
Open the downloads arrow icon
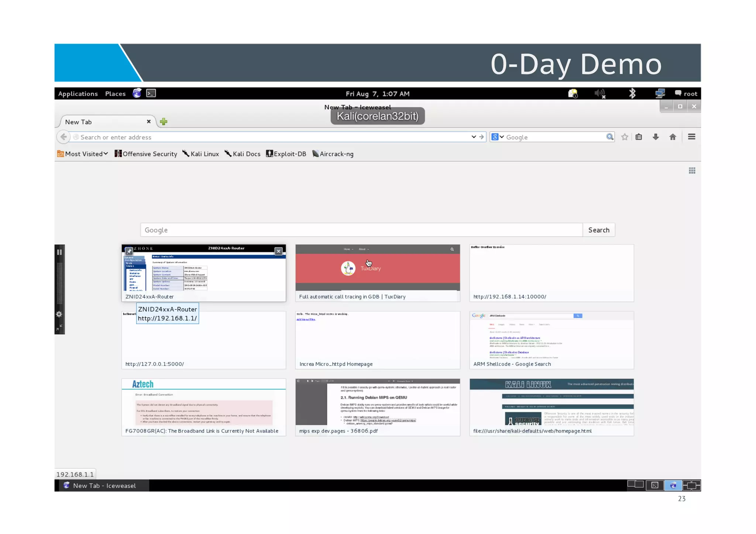click(x=656, y=137)
